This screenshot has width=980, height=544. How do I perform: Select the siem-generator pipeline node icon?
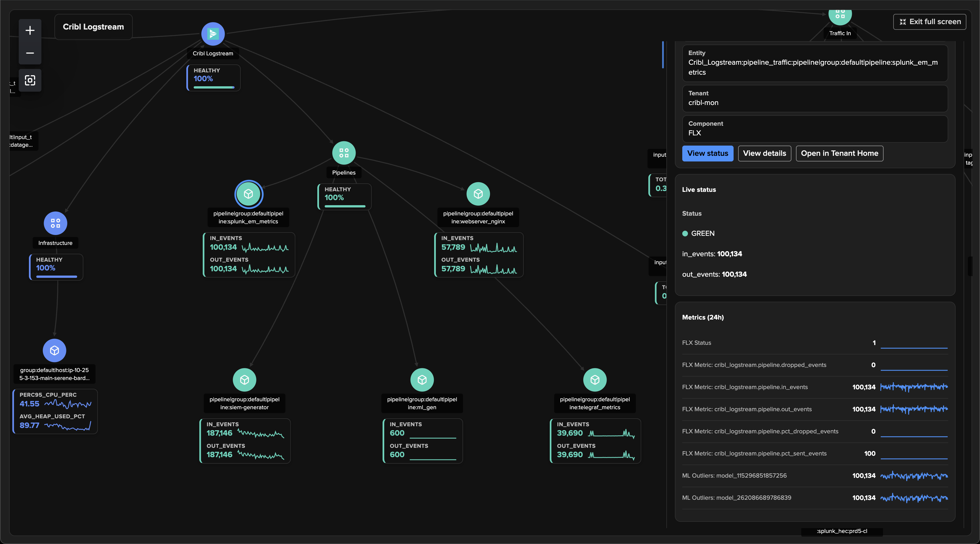[245, 380]
